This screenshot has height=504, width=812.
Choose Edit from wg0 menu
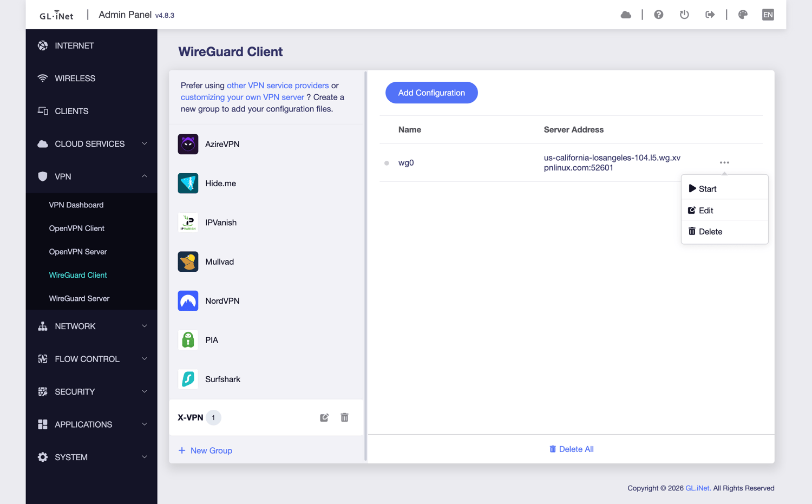pos(724,210)
